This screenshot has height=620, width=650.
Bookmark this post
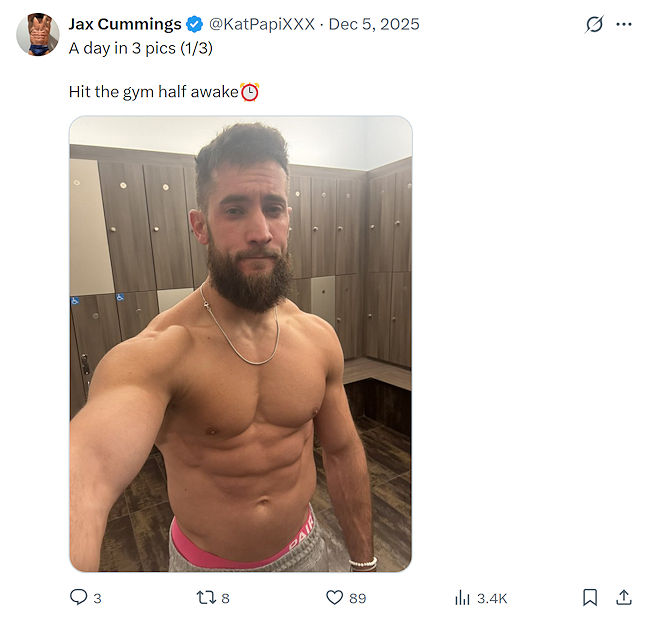590,597
